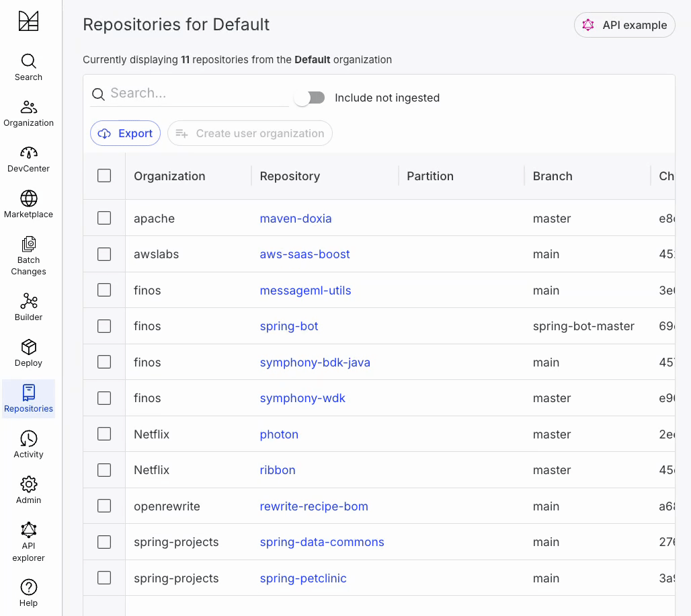
Task: Open the spring-bot repository link
Action: [x=289, y=326]
